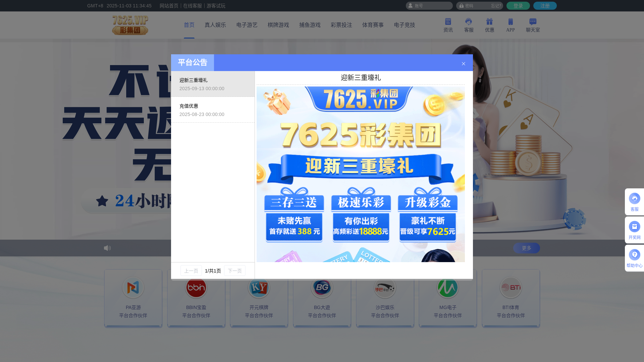Open the 电子游艺 nav menu
Image resolution: width=644 pixels, height=362 pixels.
click(x=247, y=25)
